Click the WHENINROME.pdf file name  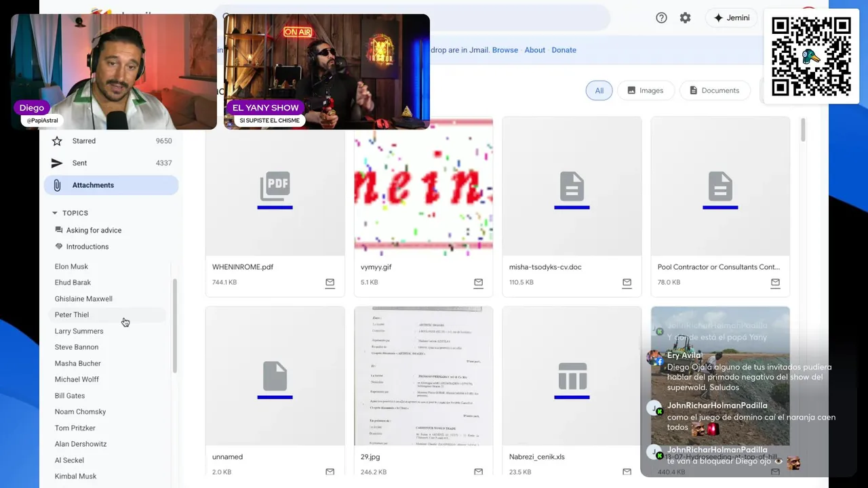(x=243, y=267)
